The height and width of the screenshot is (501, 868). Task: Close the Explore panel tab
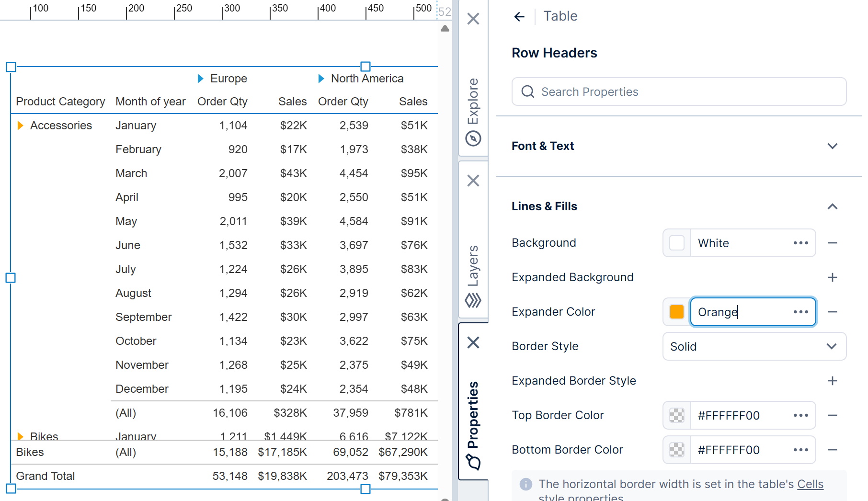click(473, 19)
